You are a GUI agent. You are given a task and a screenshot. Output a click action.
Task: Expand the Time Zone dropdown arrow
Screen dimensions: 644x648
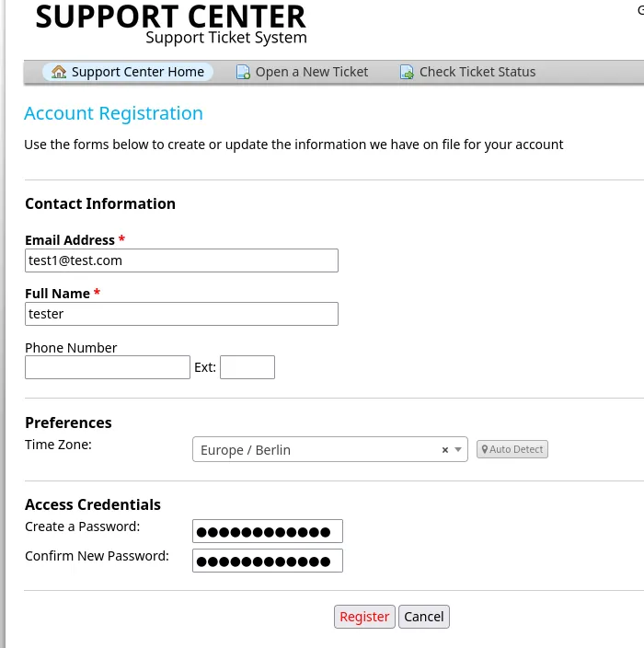tap(459, 450)
